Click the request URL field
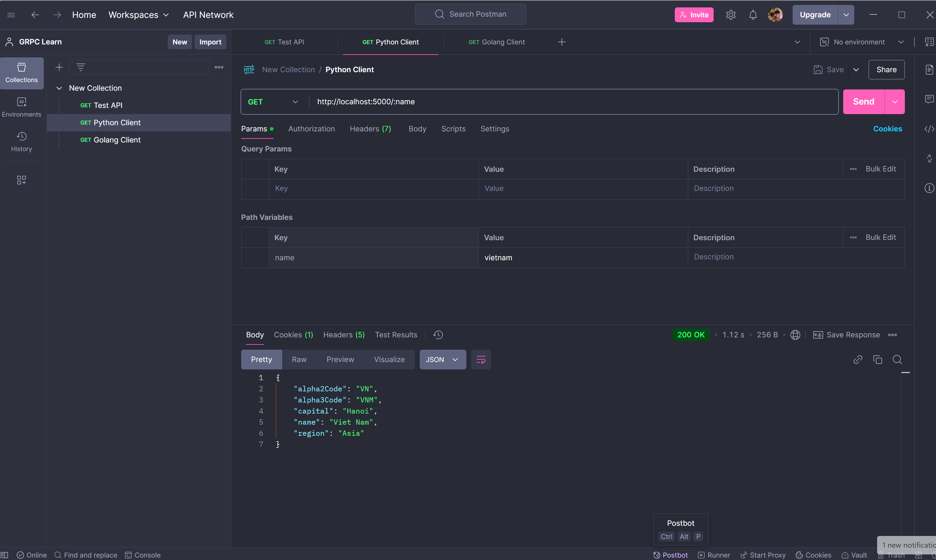This screenshot has width=936, height=560. point(574,102)
